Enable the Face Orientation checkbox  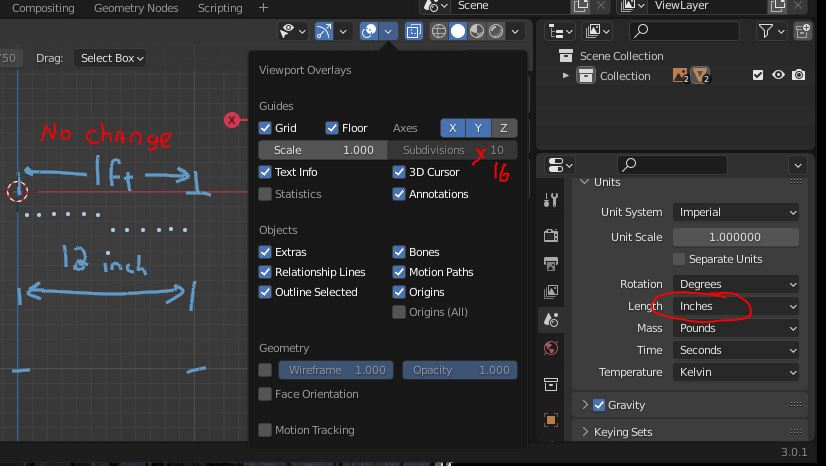[x=265, y=394]
